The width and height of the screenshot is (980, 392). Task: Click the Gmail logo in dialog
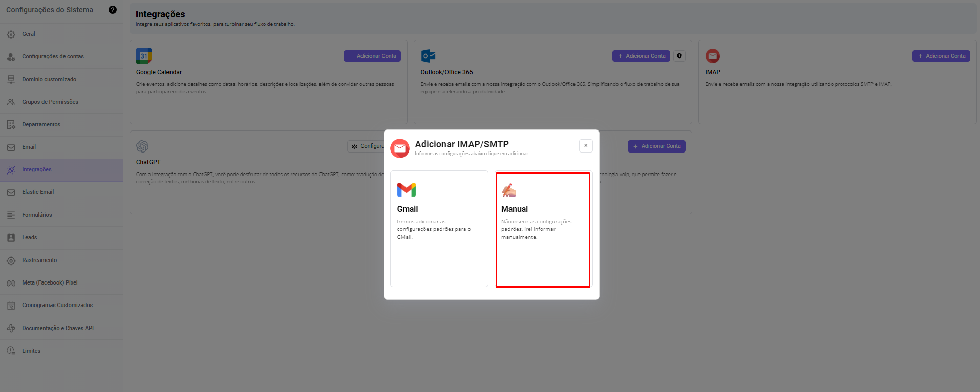click(x=407, y=190)
